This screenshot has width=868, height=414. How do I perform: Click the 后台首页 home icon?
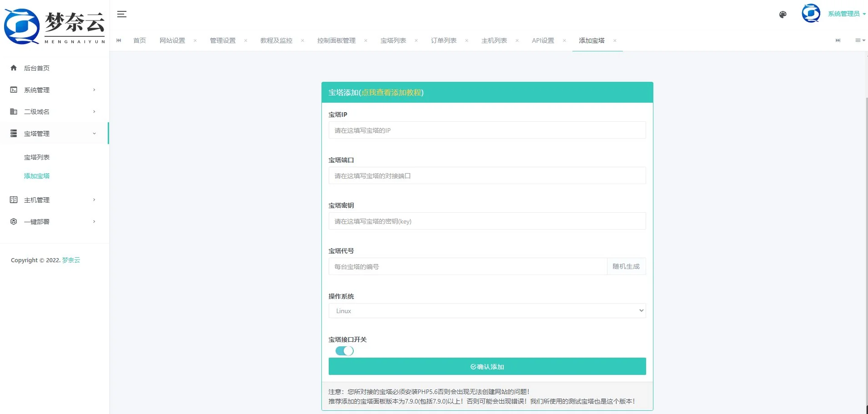click(x=13, y=68)
